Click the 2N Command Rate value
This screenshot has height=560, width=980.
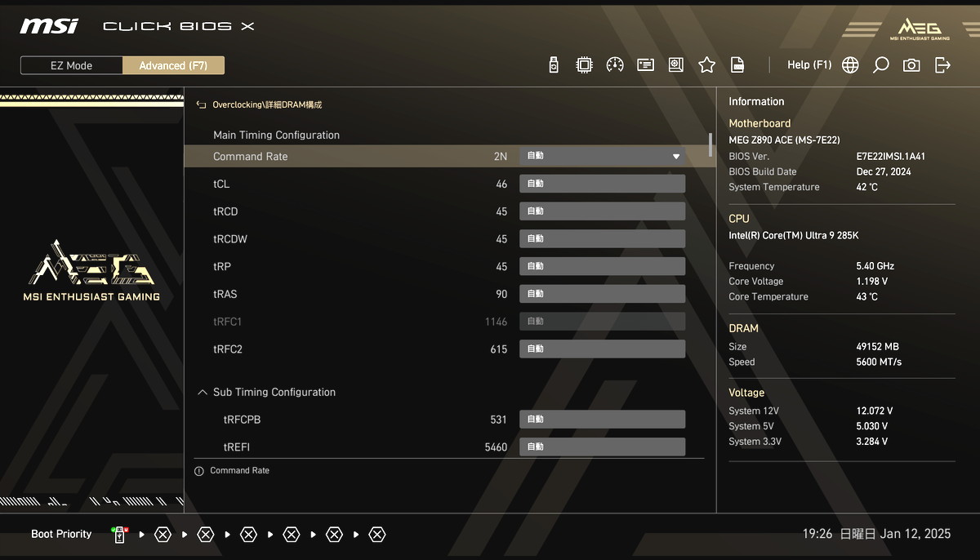click(x=501, y=157)
